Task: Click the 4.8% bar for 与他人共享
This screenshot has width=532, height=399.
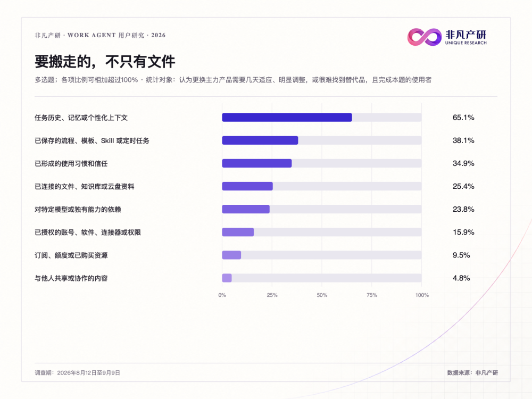Action: (x=227, y=278)
